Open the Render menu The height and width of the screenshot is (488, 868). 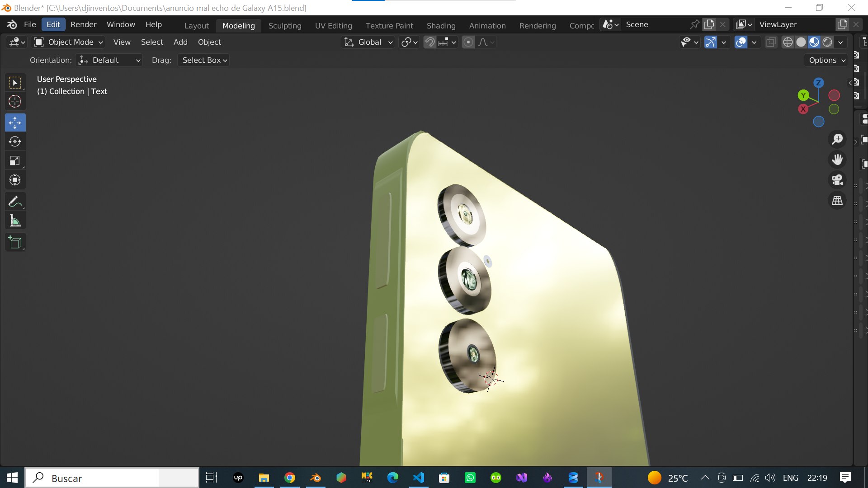pos(83,24)
